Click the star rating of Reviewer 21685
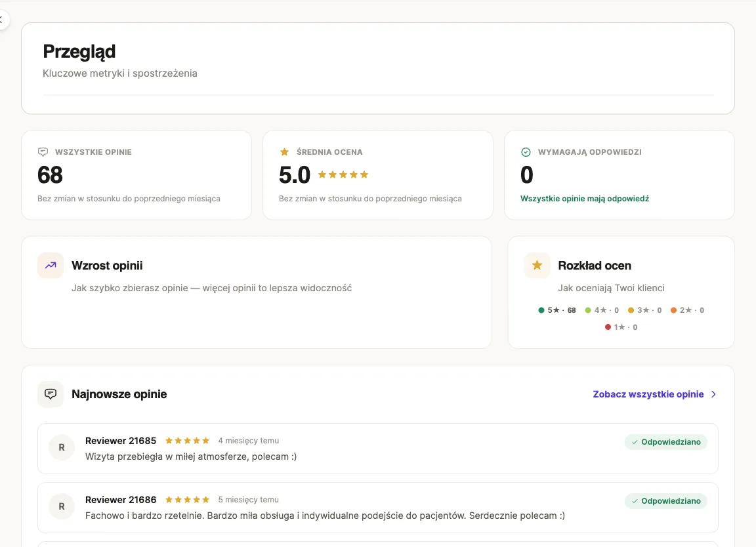Image resolution: width=756 pixels, height=547 pixels. click(x=188, y=441)
